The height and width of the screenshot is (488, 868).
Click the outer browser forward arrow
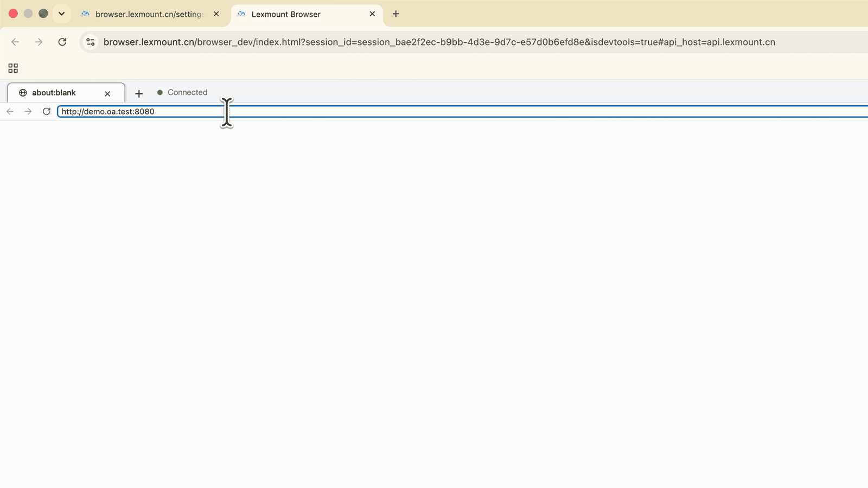[39, 42]
